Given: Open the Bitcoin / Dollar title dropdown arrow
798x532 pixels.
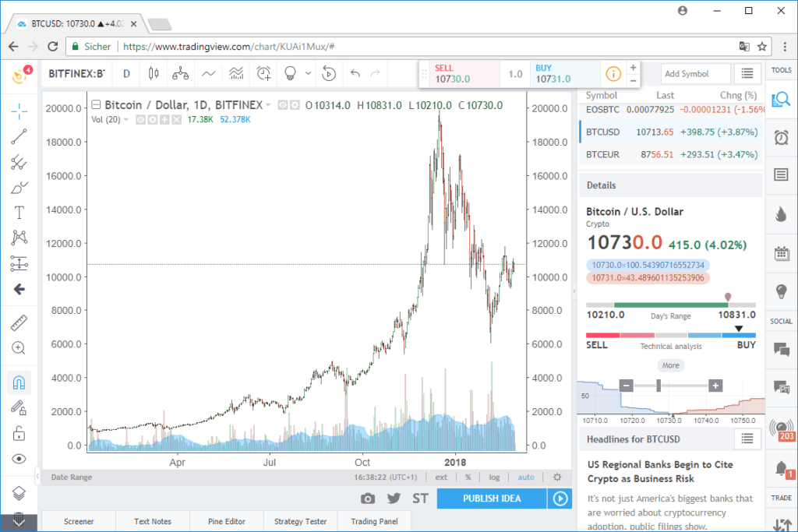Looking at the screenshot, I should pyautogui.click(x=268, y=105).
